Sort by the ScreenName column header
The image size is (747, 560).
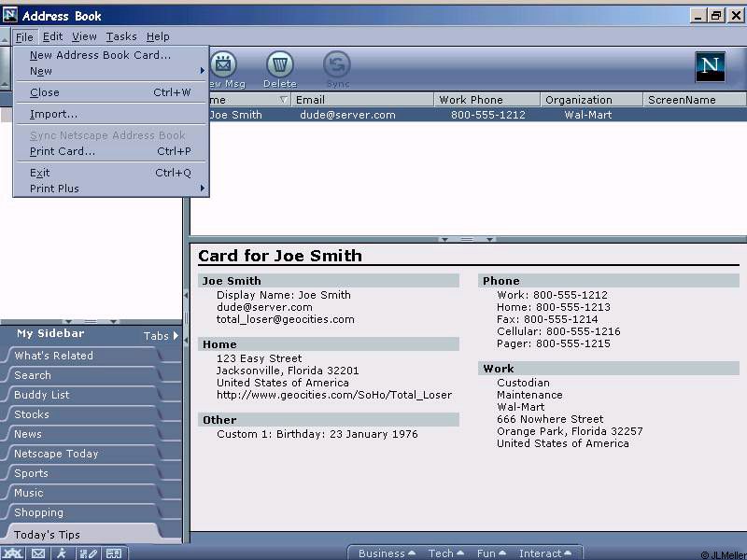[x=695, y=100]
